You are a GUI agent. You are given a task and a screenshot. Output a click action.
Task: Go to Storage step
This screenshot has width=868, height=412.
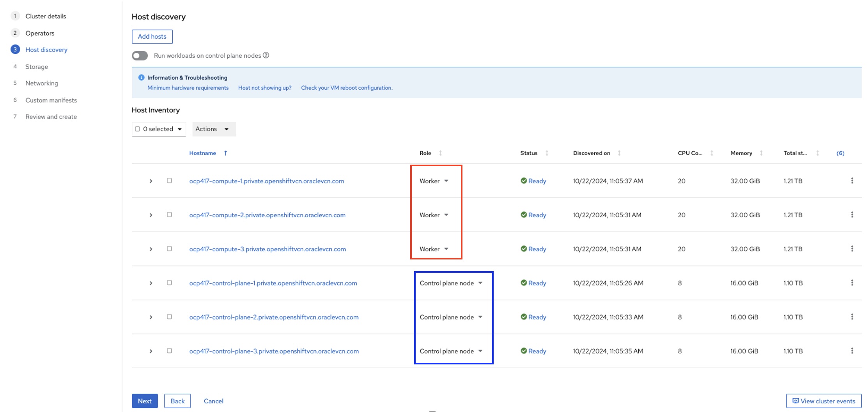pos(37,67)
